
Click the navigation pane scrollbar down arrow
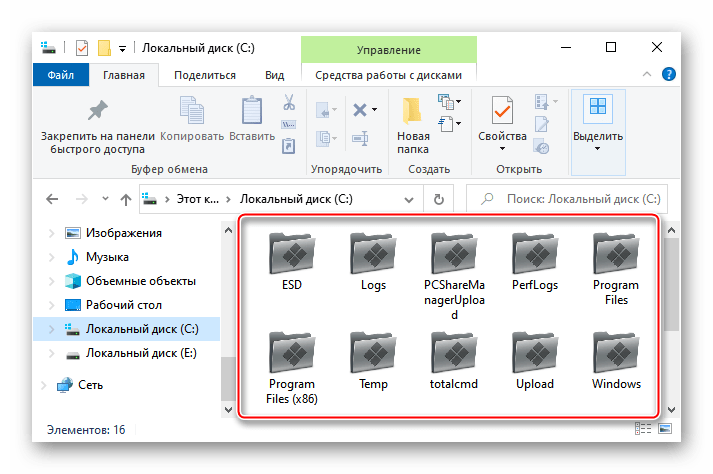point(228,409)
